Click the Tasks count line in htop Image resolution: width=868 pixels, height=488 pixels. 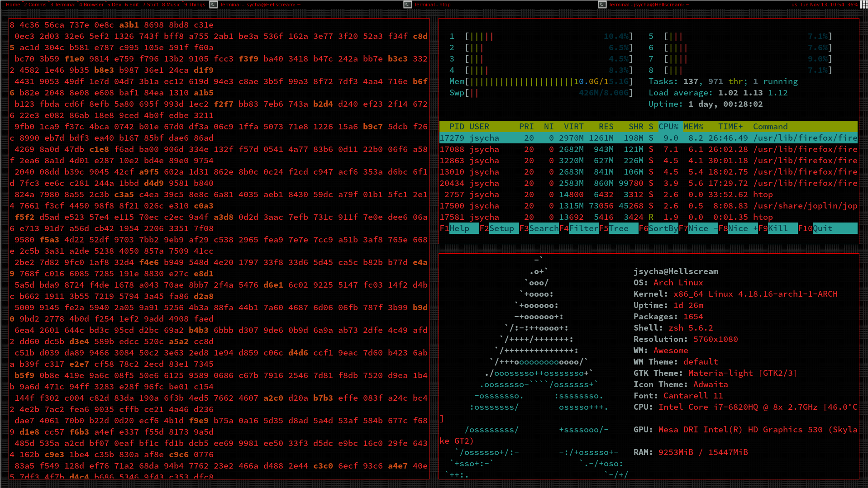click(x=723, y=81)
